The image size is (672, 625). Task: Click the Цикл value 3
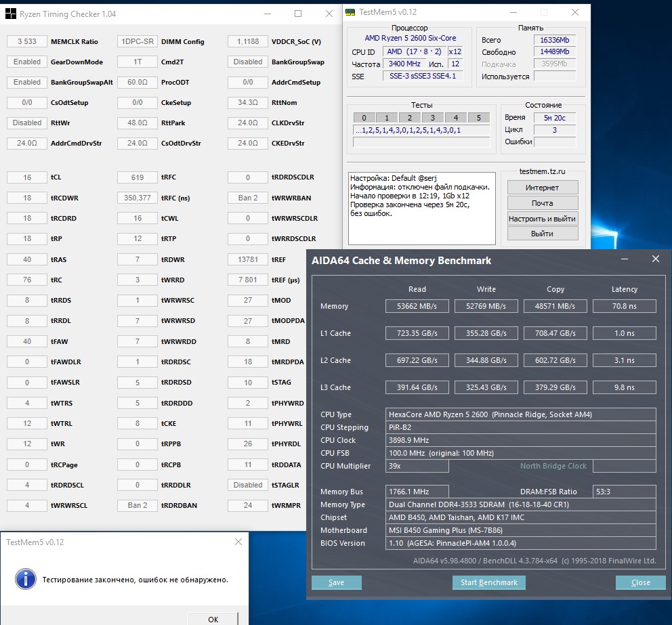point(555,130)
